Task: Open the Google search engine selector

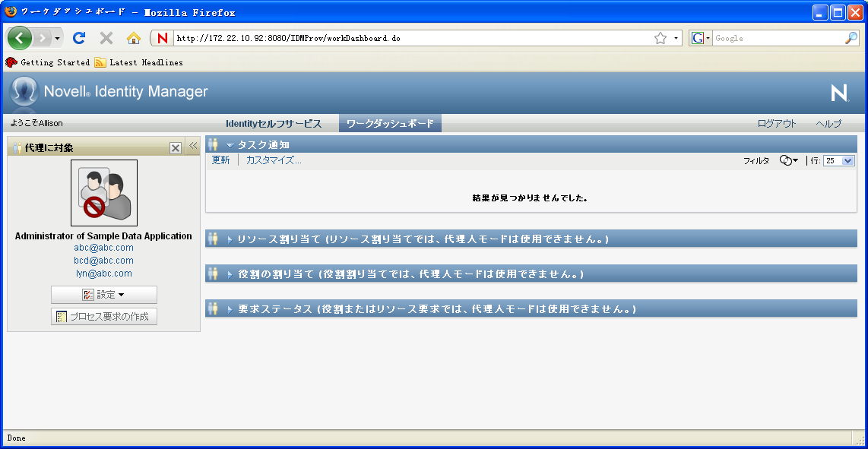Action: point(700,38)
